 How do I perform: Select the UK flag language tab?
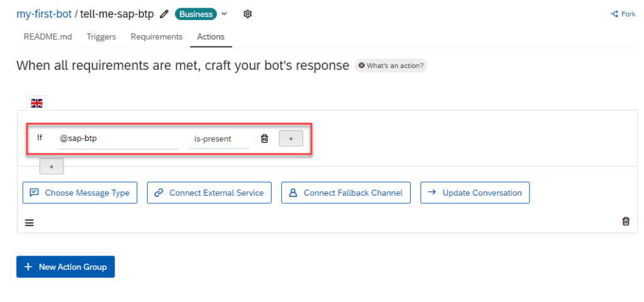[36, 103]
